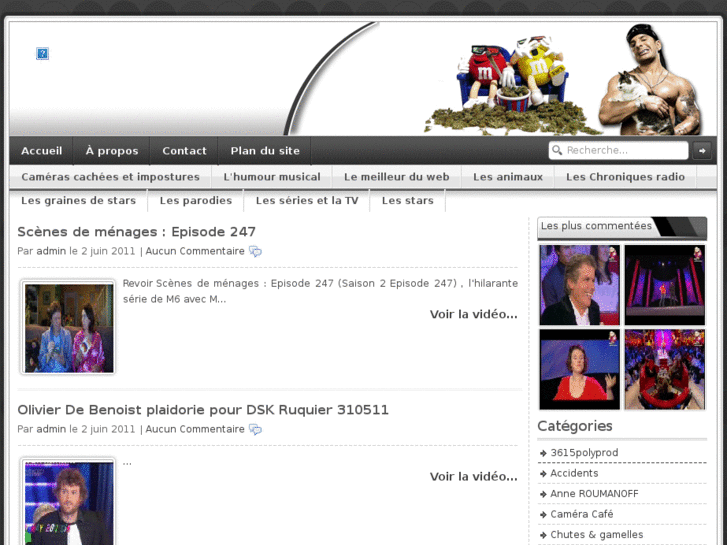Select Les Chroniques radio category
This screenshot has width=727, height=545.
point(625,177)
